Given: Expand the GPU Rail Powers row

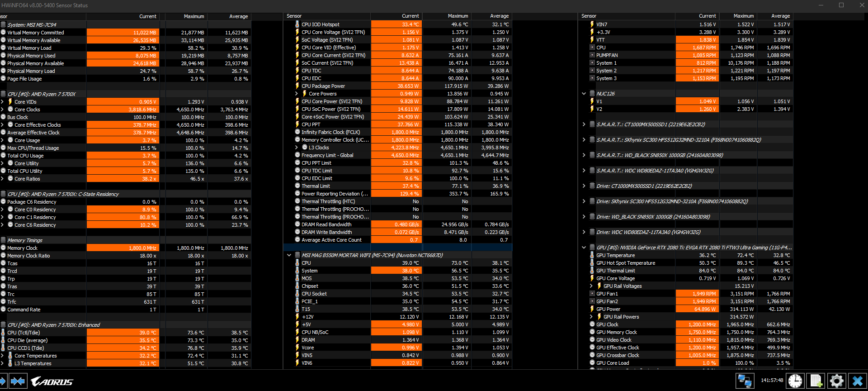Looking at the screenshot, I should pyautogui.click(x=591, y=317).
